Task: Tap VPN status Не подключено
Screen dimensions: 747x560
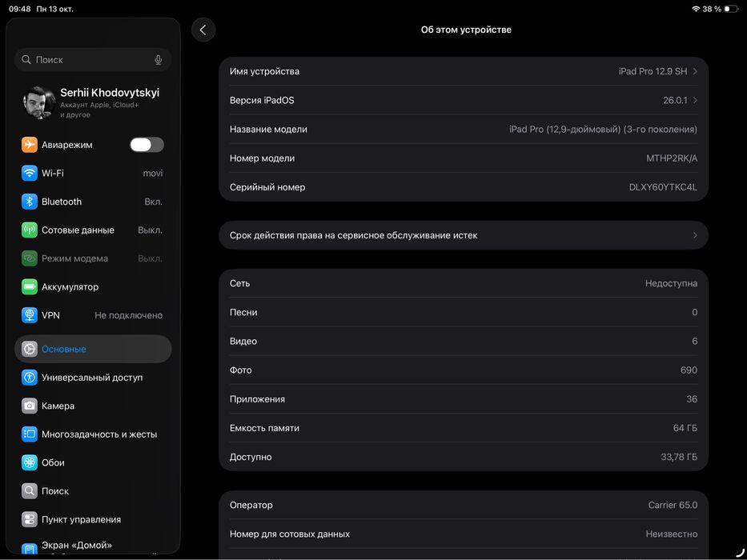Action: [129, 315]
